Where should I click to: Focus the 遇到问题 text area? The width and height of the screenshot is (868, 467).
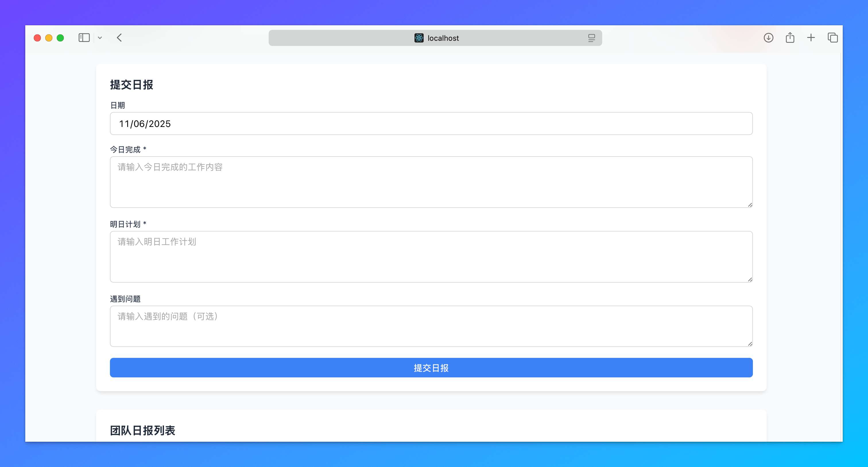431,326
